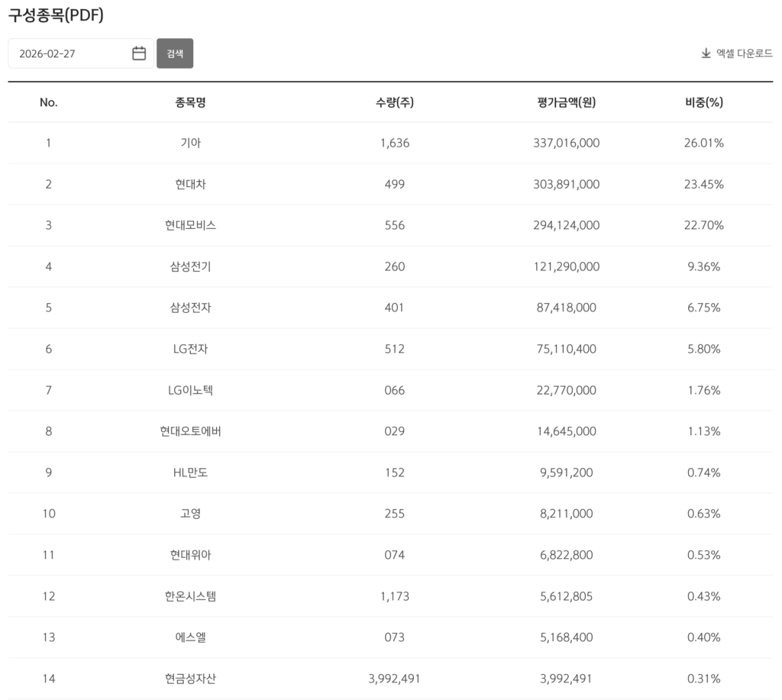Open the calendar date picker icon
Screen dimensions: 782x700
point(139,53)
